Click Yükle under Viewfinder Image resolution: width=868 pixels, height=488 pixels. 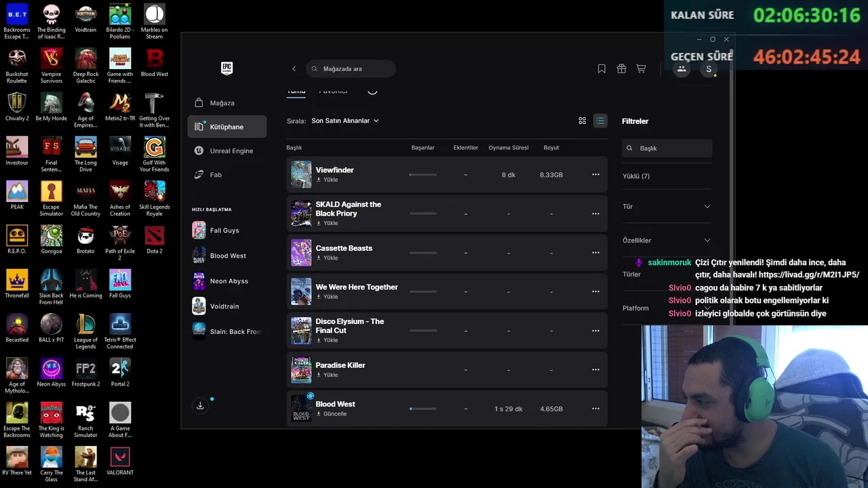[327, 180]
